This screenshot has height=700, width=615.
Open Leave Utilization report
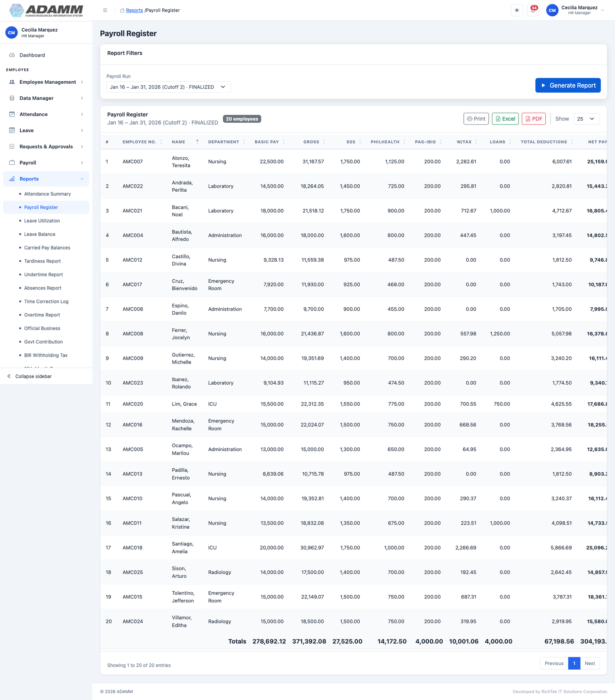click(x=42, y=221)
